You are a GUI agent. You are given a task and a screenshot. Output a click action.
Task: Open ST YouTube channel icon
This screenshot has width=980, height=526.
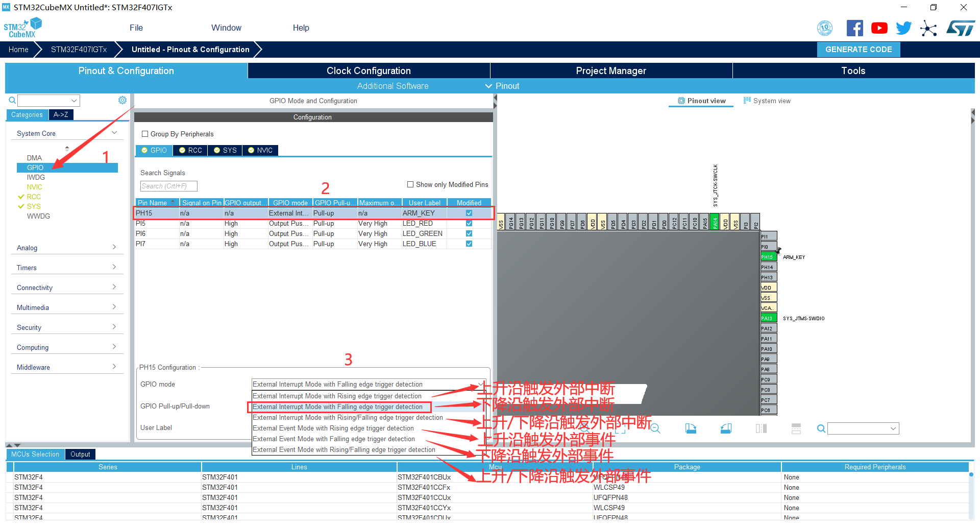coord(879,28)
